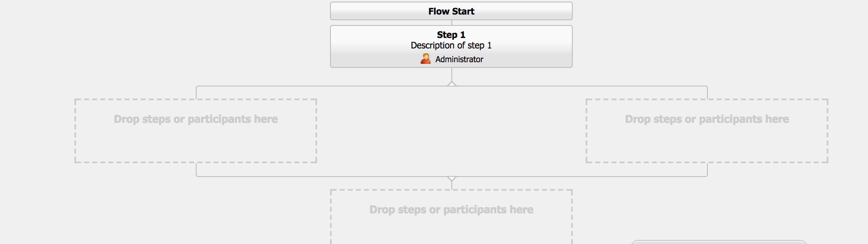Click the upper horizontal split branch line

point(452,86)
